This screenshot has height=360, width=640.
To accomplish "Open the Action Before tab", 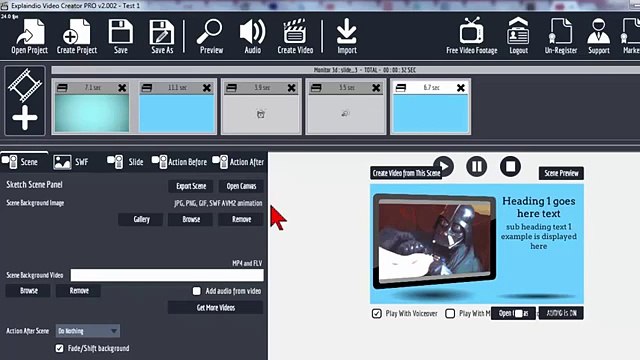I will (x=179, y=162).
